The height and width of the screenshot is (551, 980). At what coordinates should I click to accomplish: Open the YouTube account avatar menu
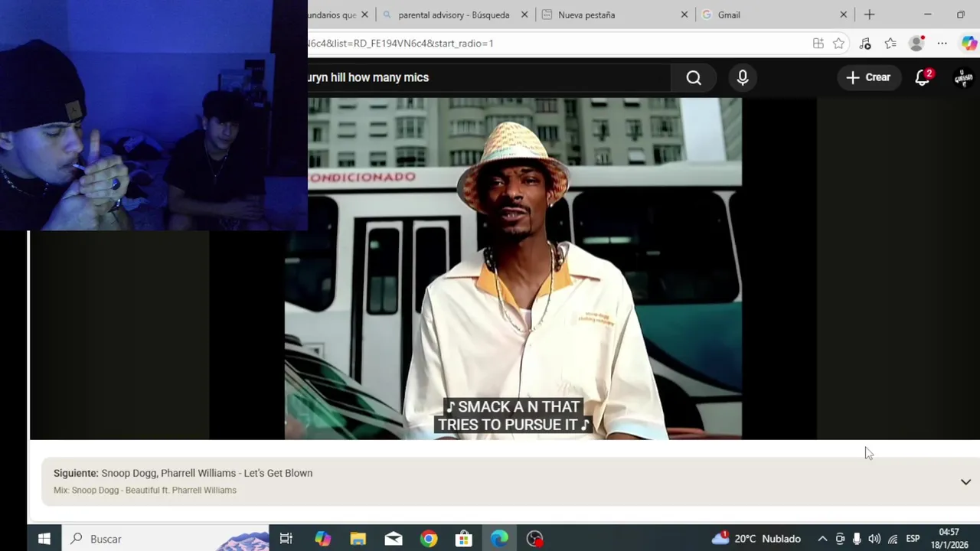963,77
